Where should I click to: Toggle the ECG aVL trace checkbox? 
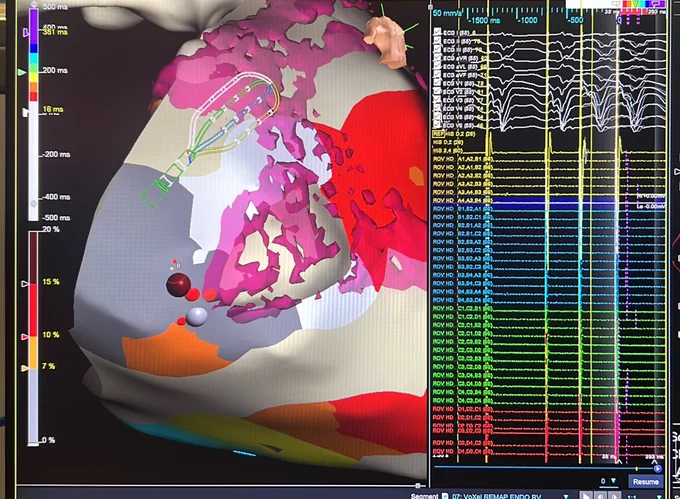pyautogui.click(x=437, y=66)
